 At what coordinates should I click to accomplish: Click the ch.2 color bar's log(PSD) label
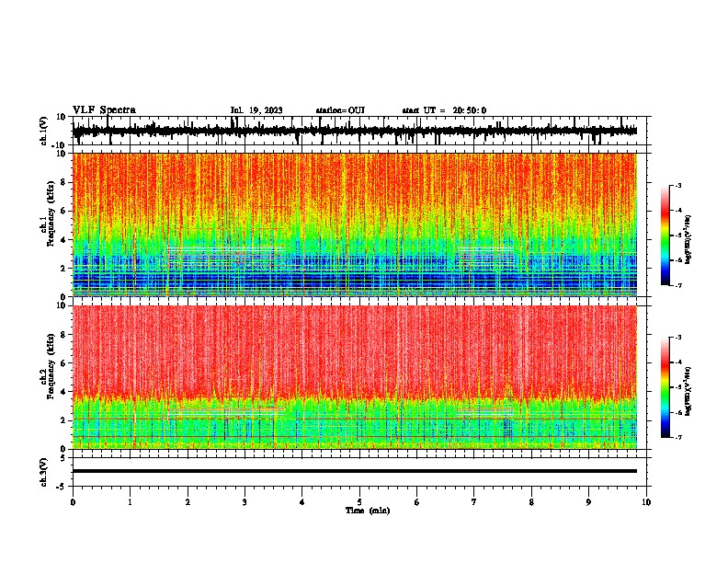[x=688, y=391]
